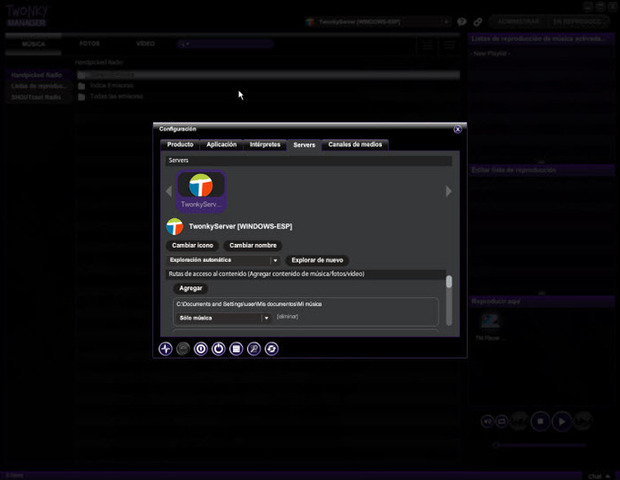The image size is (620, 480).
Task: Click the volume speaker icon in player controls
Action: tap(487, 421)
